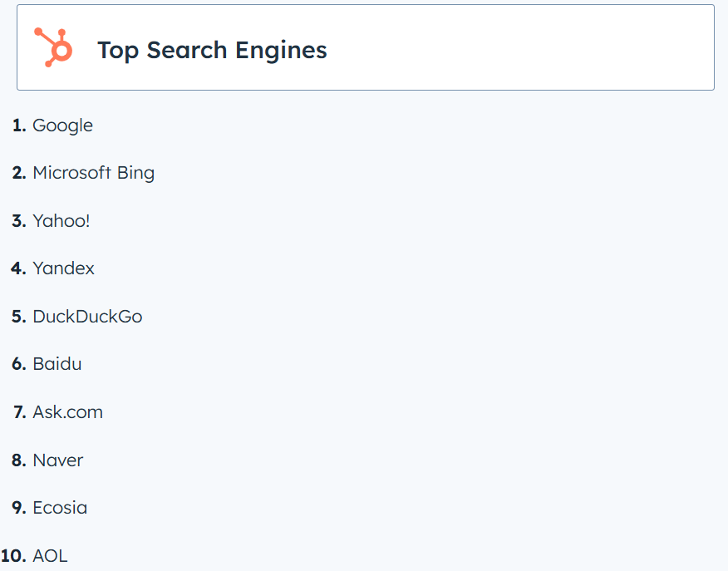This screenshot has width=728, height=571.
Task: Click the bold number 1 list marker
Action: 19,126
